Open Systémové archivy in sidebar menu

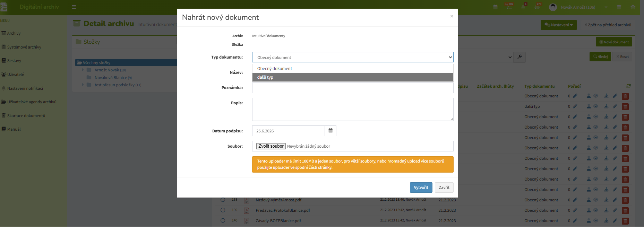tap(24, 47)
